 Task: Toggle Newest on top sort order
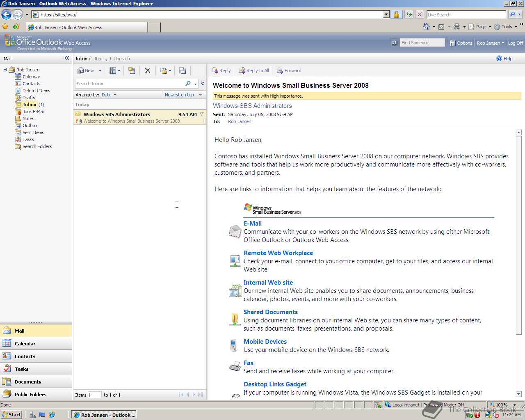coord(183,95)
